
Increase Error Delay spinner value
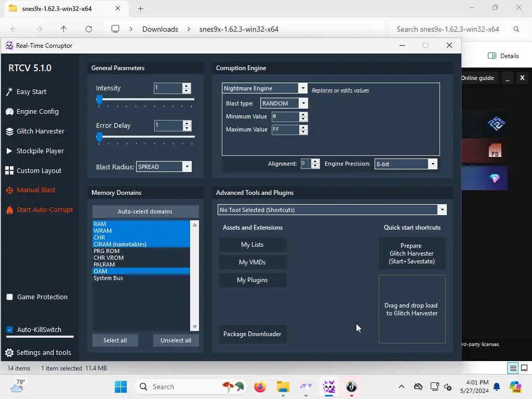(187, 123)
